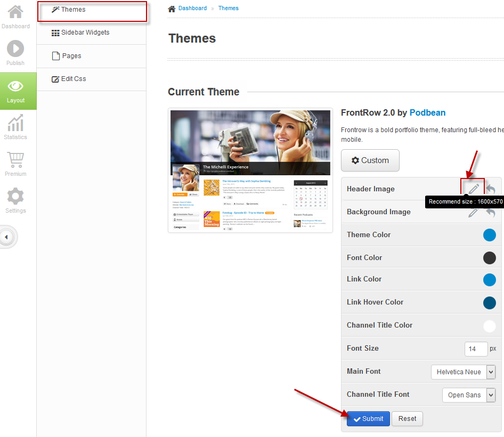Reset the theme settings

tap(407, 419)
